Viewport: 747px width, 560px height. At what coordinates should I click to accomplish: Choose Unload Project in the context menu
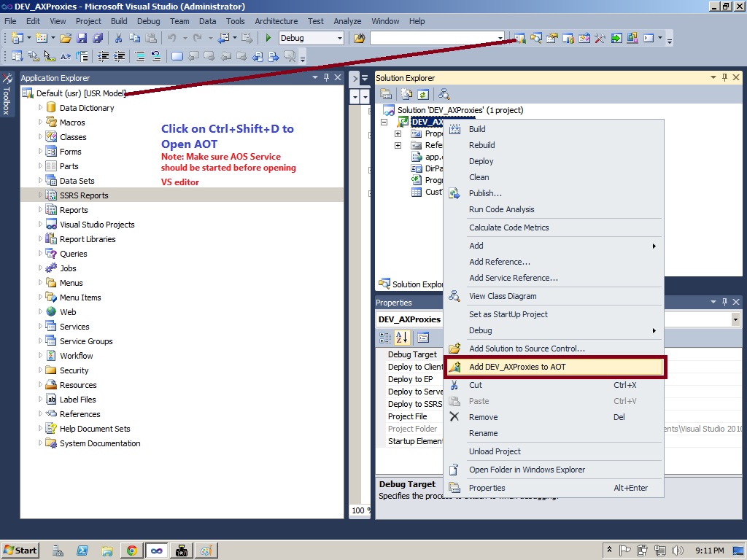[x=554, y=451]
